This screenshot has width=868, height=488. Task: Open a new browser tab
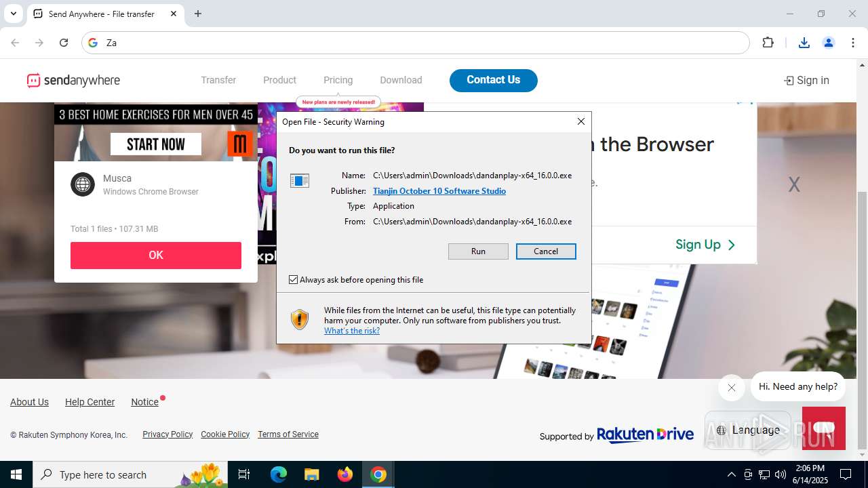tap(198, 14)
